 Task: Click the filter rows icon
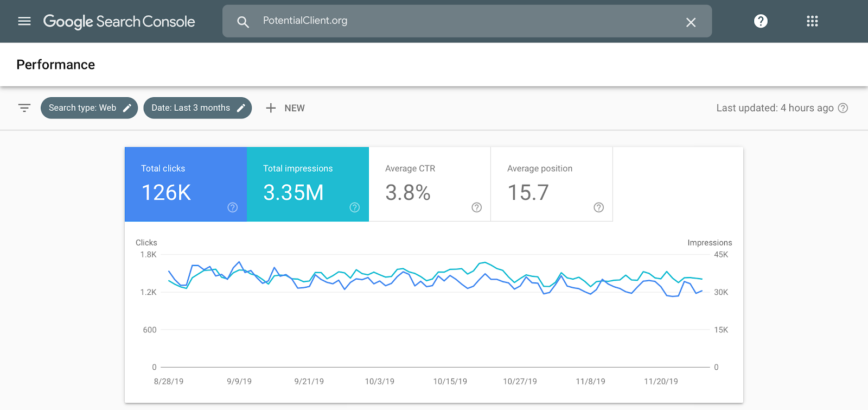click(24, 108)
